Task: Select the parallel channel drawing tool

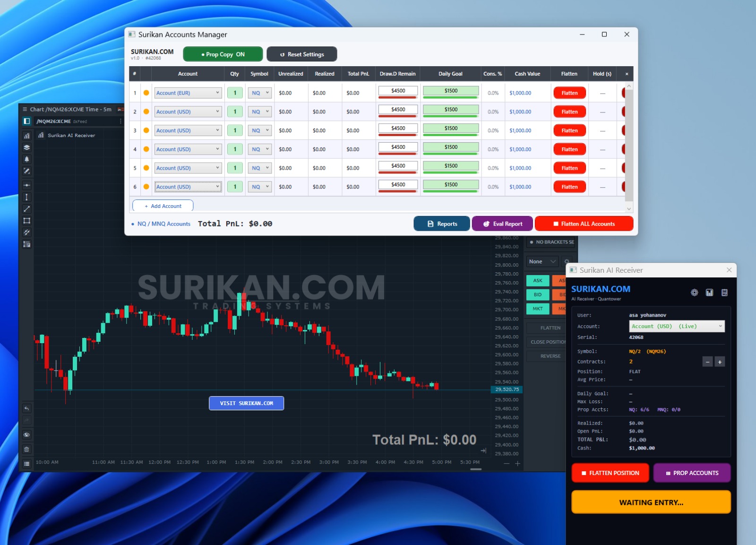Action: [x=27, y=233]
